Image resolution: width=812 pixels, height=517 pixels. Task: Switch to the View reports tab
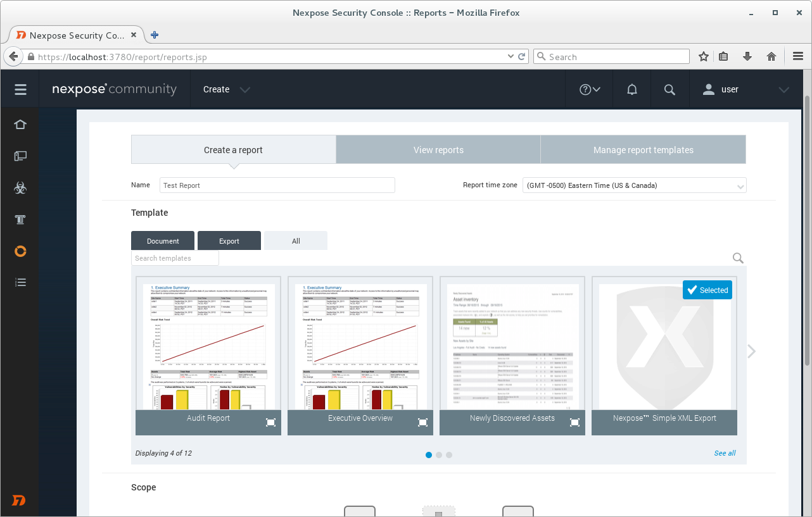pyautogui.click(x=438, y=150)
